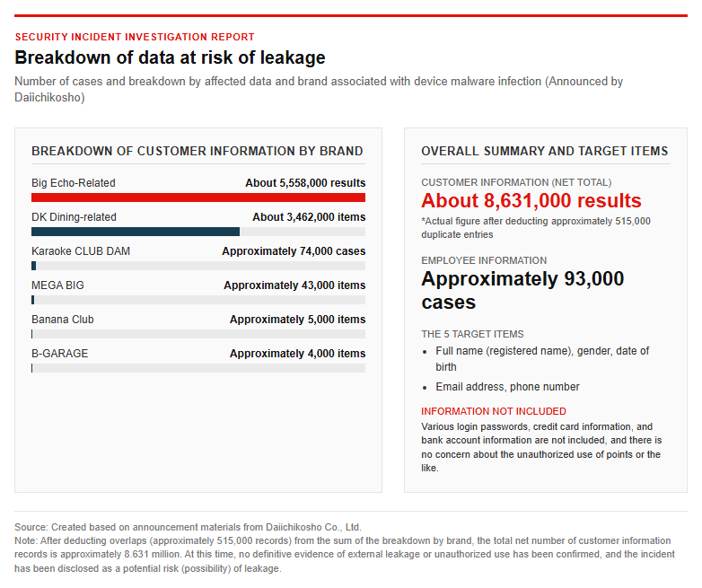702x588 pixels.
Task: Click the value 'About 3,462,000 items'
Action: [x=309, y=216]
